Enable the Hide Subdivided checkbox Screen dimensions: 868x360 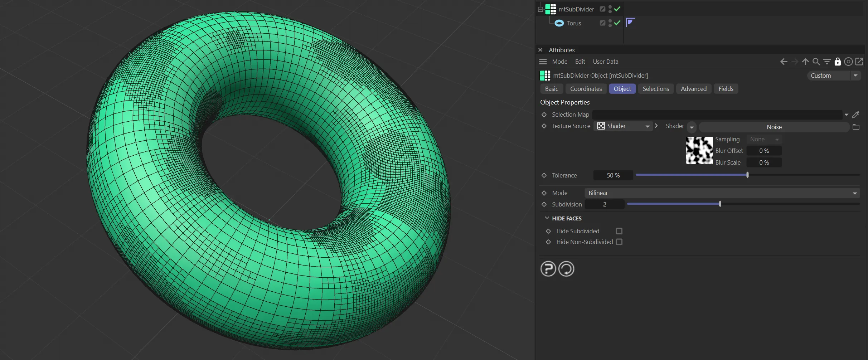[619, 231]
